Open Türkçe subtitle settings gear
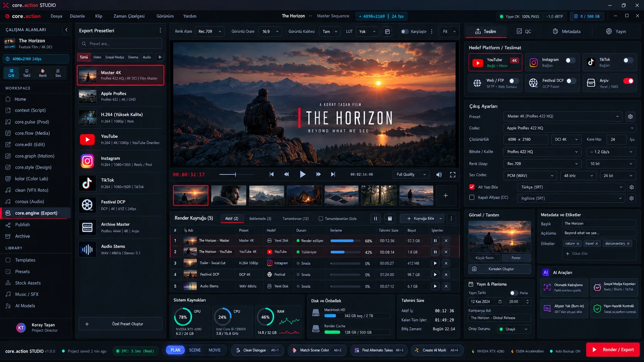644x362 pixels. [x=631, y=187]
